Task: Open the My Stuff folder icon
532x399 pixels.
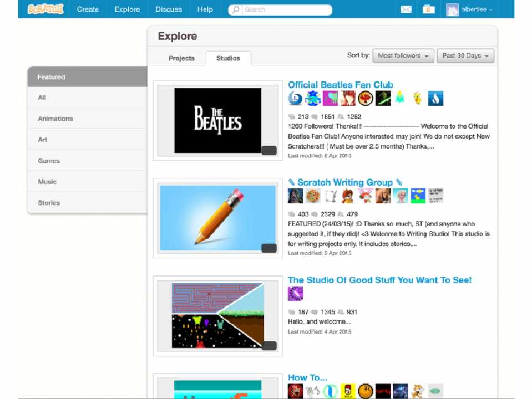Action: coord(428,9)
